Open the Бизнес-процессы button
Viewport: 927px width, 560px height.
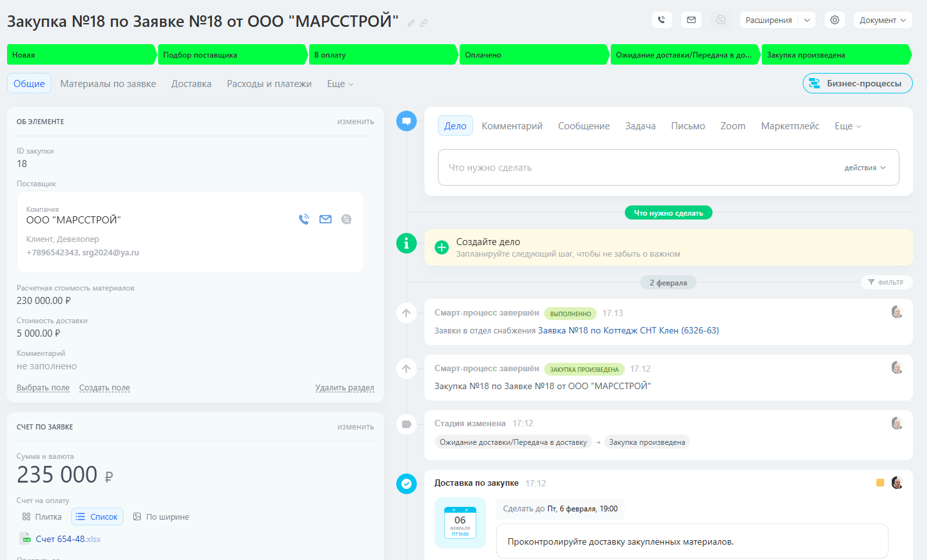tap(857, 83)
